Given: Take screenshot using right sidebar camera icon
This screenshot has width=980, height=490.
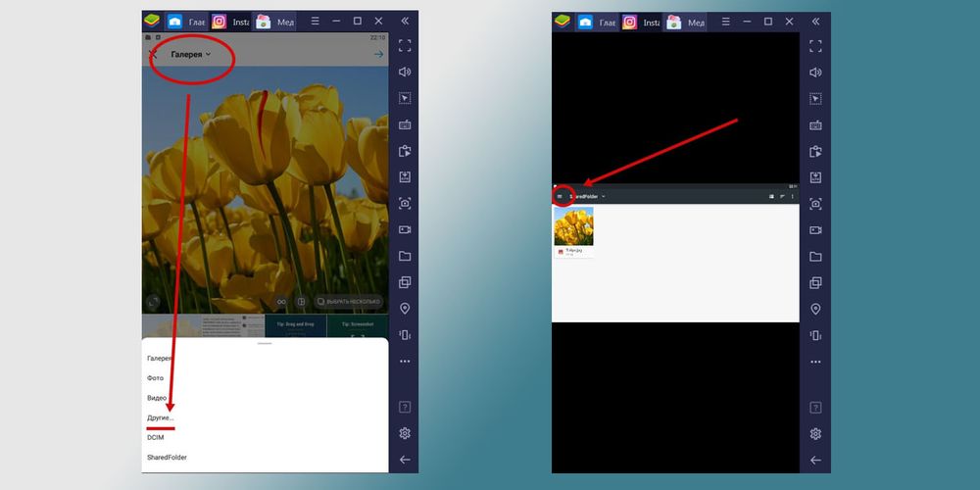Looking at the screenshot, I should [x=814, y=204].
